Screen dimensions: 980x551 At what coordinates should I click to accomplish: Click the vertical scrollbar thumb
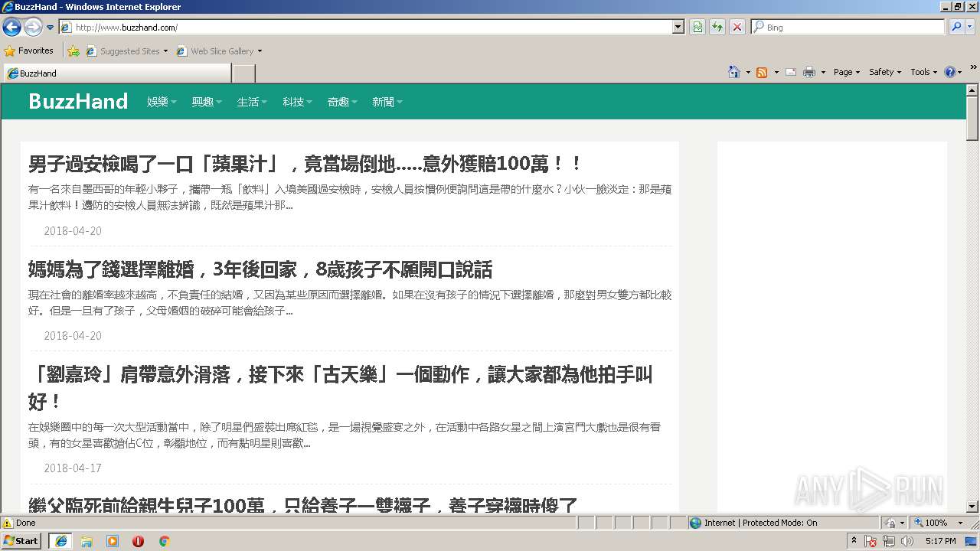click(973, 118)
